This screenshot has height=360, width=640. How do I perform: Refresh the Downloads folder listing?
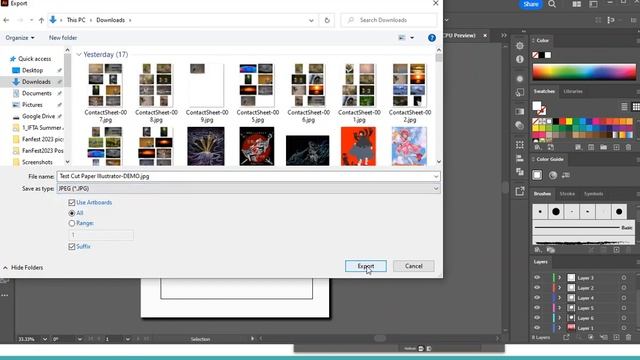(x=327, y=20)
